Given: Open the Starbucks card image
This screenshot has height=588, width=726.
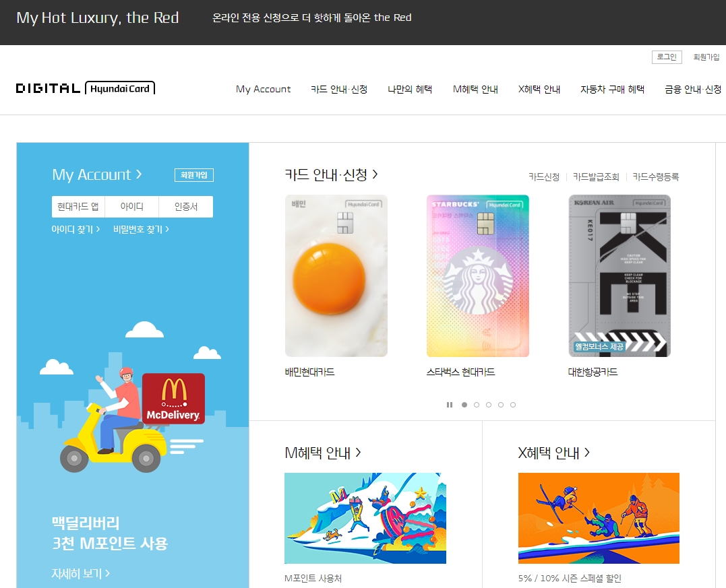Looking at the screenshot, I should click(478, 275).
